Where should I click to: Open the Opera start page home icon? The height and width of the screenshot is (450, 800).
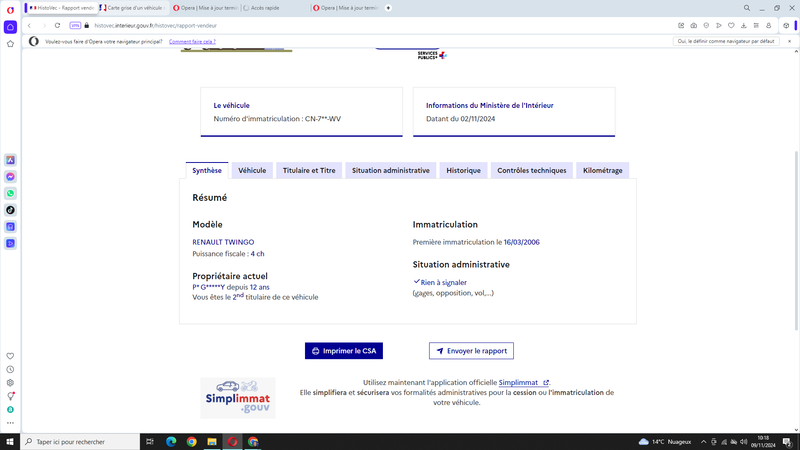coord(10,27)
